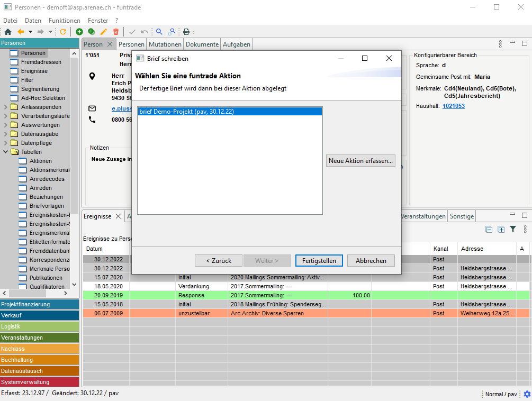Switch to the Mutationen tab
The image size is (532, 401).
click(x=165, y=44)
